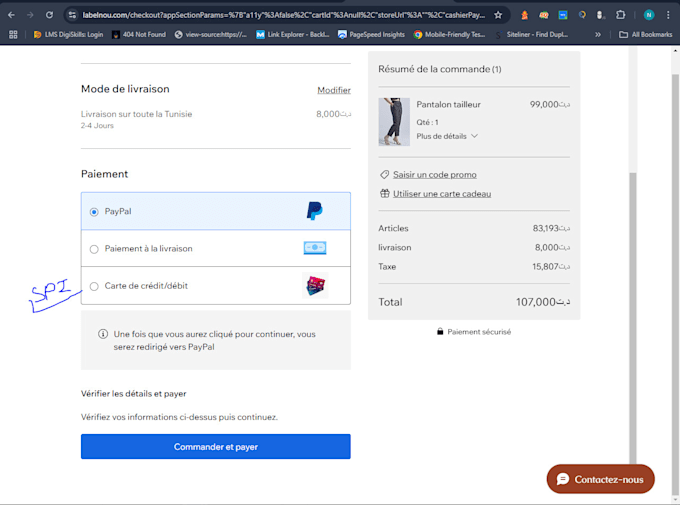680x505 pixels.
Task: Open the Chrome profile avatar N
Action: (649, 15)
